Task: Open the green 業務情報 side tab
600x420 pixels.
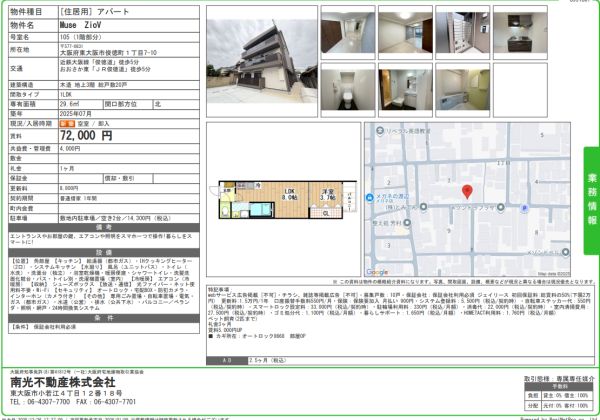Action: point(592,200)
